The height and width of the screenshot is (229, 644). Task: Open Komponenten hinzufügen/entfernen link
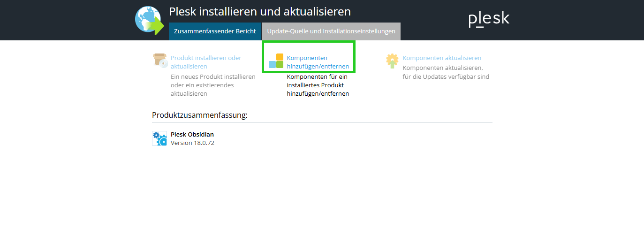click(318, 62)
